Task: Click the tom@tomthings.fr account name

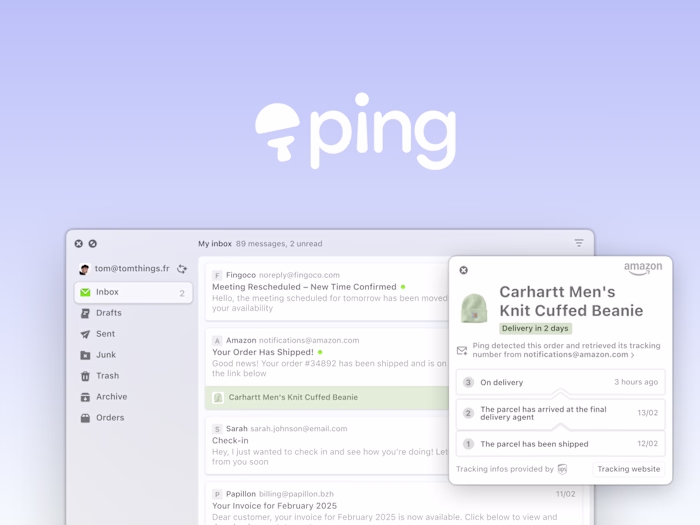Action: pyautogui.click(x=132, y=269)
